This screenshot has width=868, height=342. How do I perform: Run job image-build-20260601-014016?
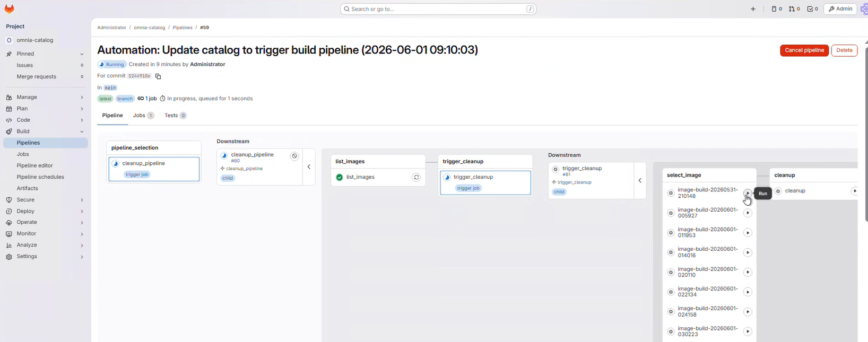coord(748,252)
